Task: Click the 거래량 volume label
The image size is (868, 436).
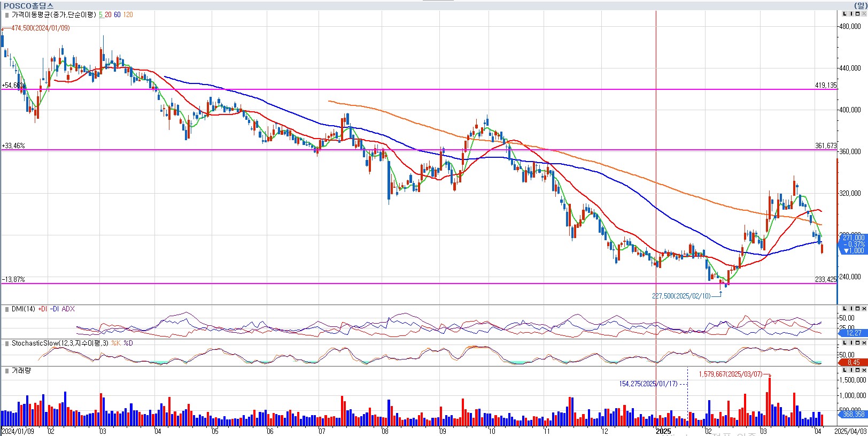Action: (21, 371)
